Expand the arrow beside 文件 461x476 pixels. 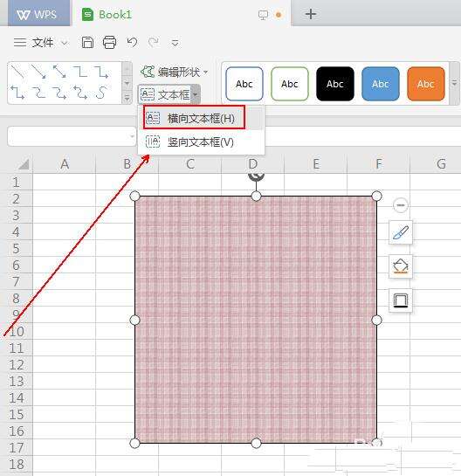[64, 43]
